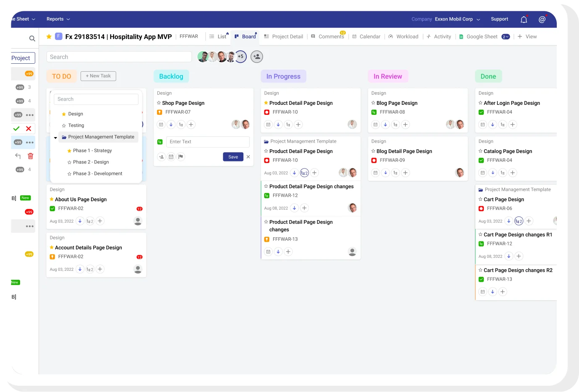
Task: Click the Support link in top bar
Action: 499,19
